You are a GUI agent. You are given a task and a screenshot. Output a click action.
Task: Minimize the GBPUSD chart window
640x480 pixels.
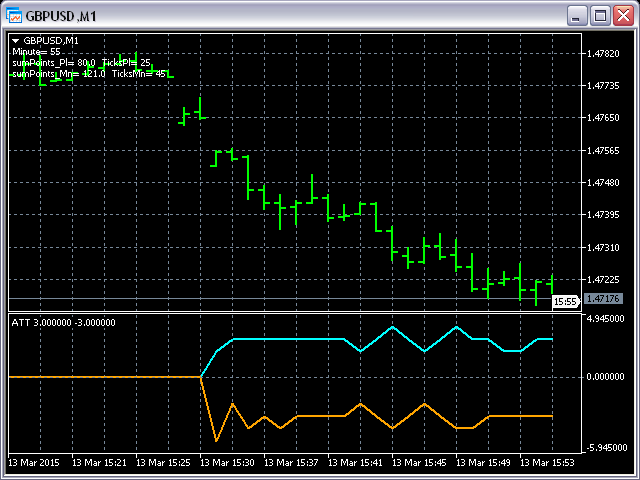577,15
